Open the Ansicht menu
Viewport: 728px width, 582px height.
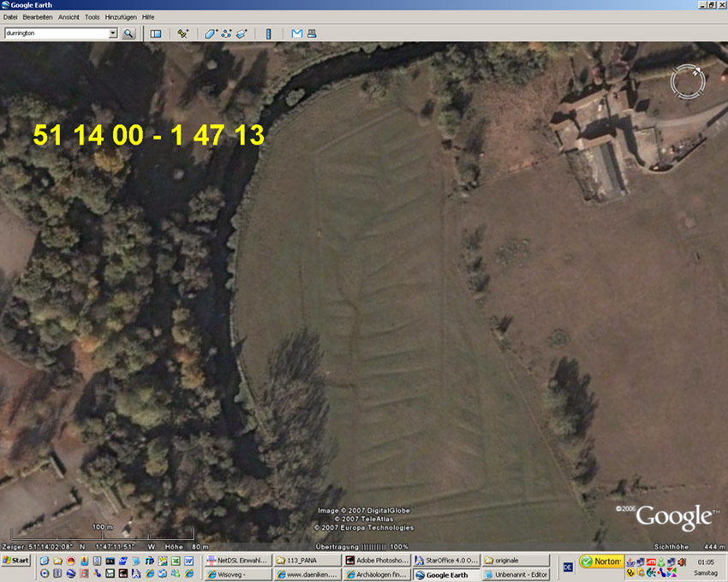point(69,17)
